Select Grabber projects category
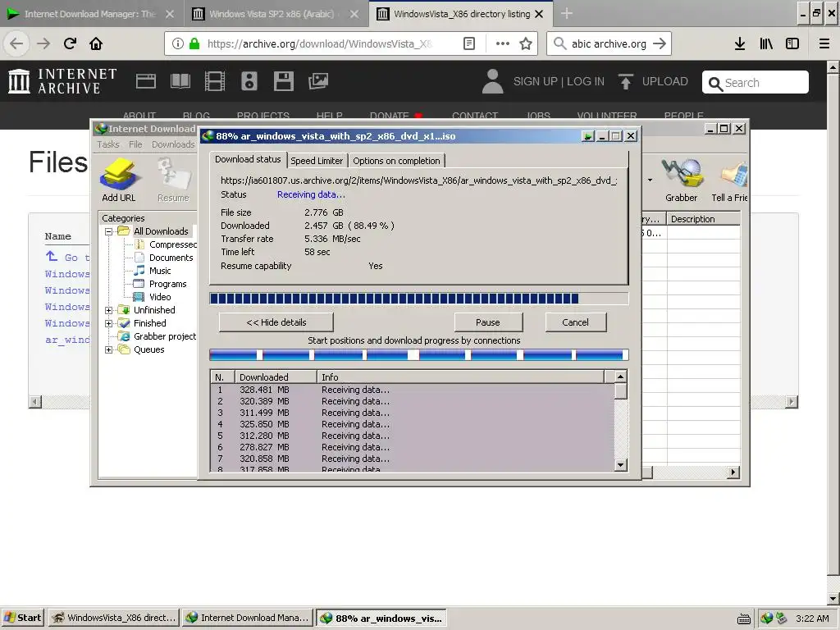 [164, 336]
